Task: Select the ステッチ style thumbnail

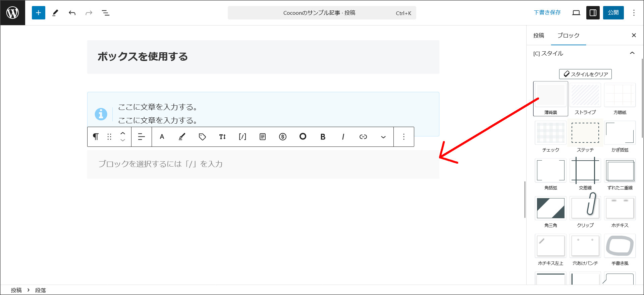Action: click(585, 133)
